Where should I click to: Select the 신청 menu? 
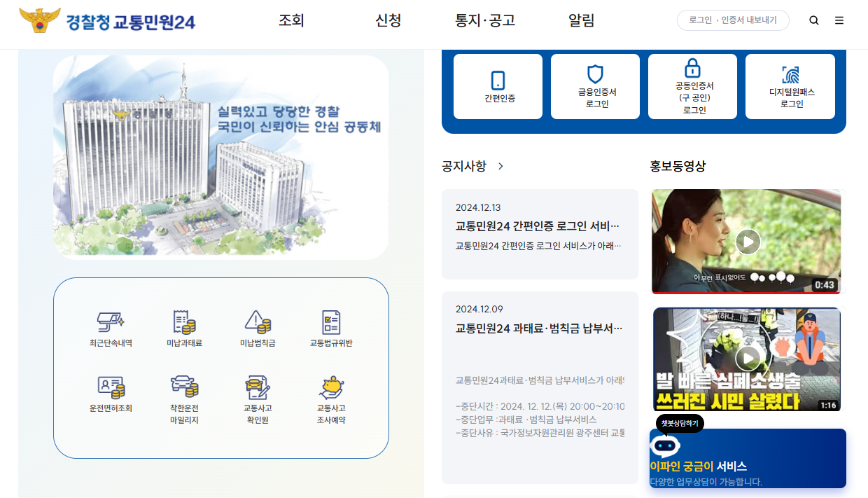[388, 21]
